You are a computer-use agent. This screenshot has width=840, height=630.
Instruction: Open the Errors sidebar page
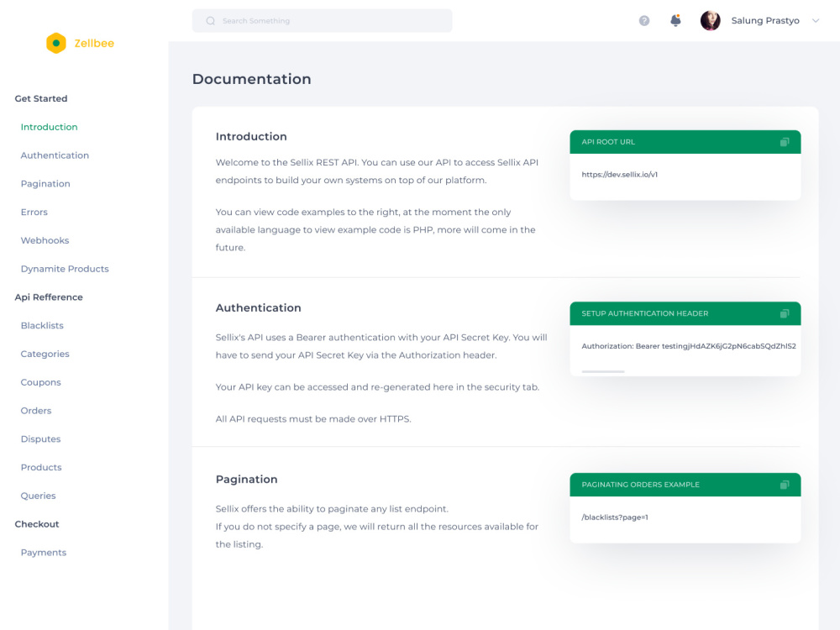click(34, 213)
